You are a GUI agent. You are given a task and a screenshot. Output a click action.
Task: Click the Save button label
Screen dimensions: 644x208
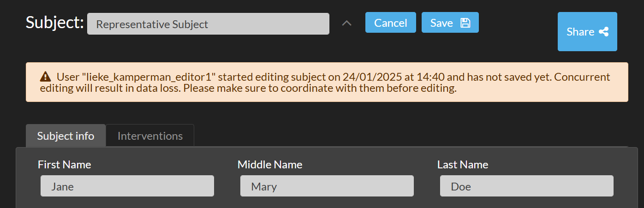pyautogui.click(x=441, y=23)
